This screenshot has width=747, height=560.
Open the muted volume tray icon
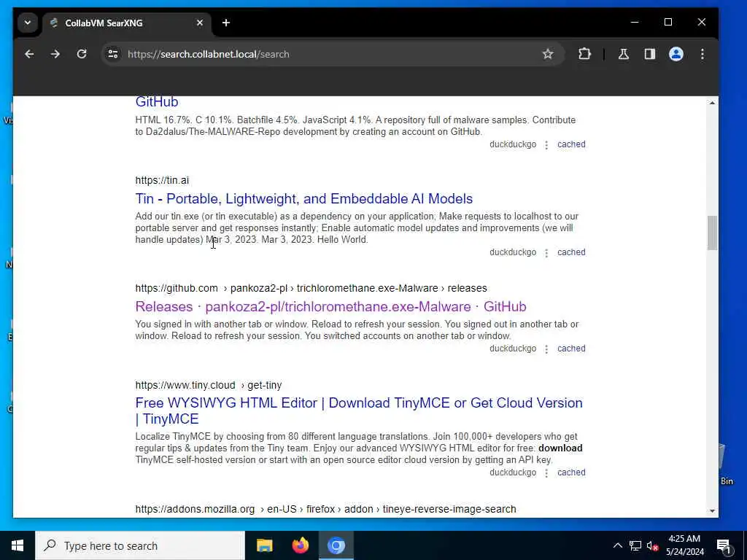click(x=652, y=546)
